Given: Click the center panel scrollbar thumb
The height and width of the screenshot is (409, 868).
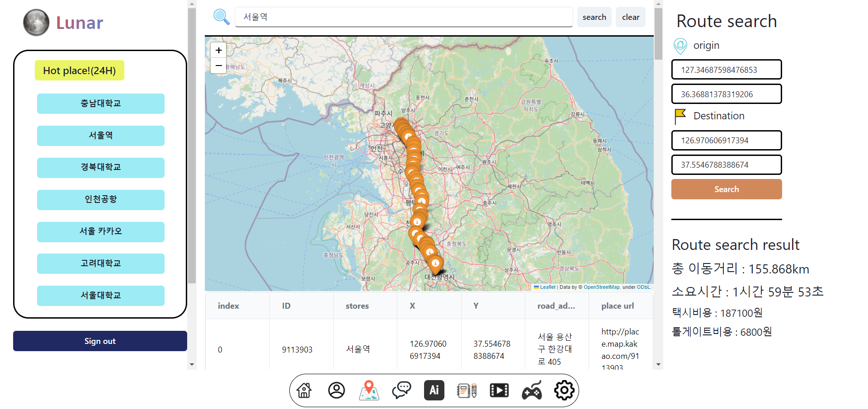Looking at the screenshot, I should pos(658,34).
